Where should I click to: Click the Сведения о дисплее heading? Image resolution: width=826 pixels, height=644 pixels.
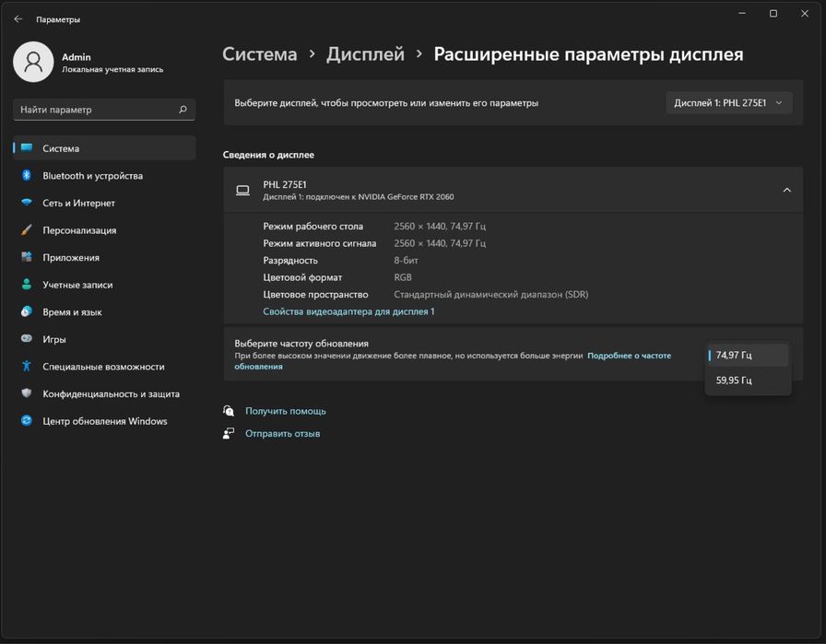268,155
